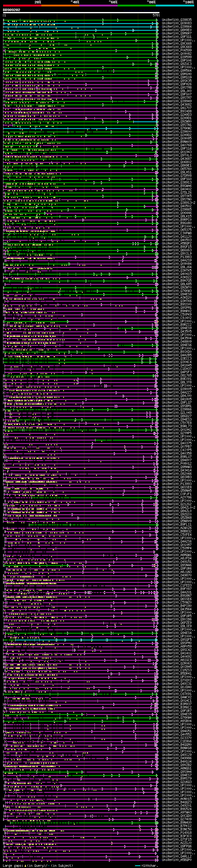This screenshot has width=197, height=868.
Task: Open UniRef100_Q9STM8 hit name
Action: click(177, 88)
